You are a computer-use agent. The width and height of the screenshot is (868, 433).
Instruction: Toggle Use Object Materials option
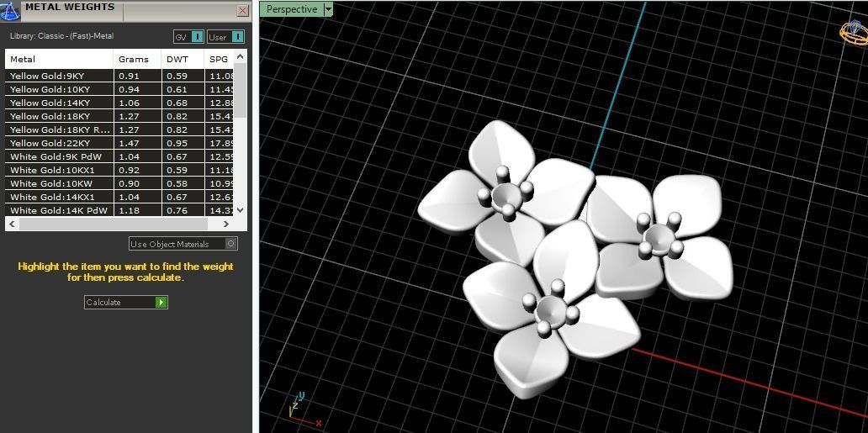183,244
